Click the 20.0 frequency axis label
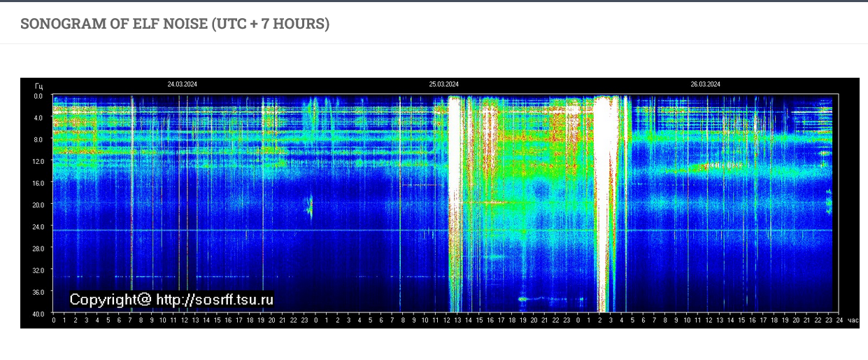868x360 pixels. (37, 205)
